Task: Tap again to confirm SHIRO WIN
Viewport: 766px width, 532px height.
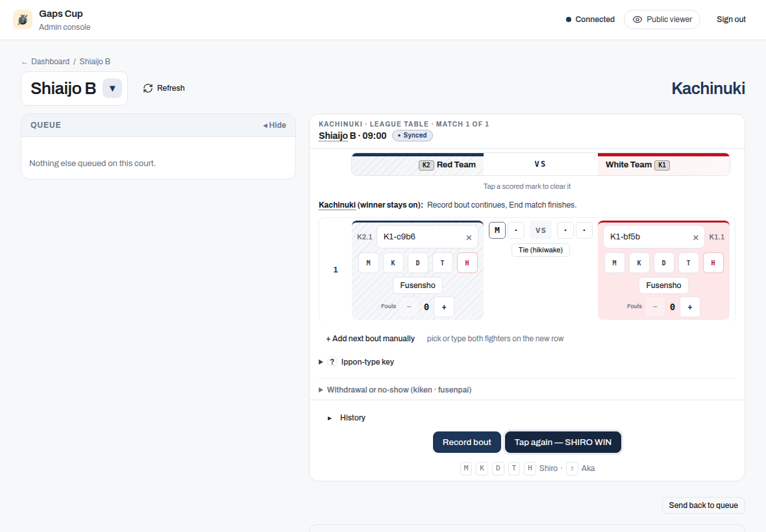Action: pos(563,442)
